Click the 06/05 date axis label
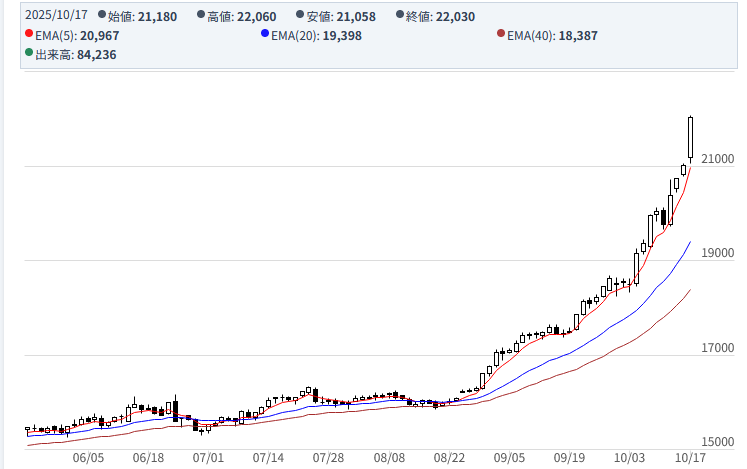The image size is (747, 469). [88, 458]
